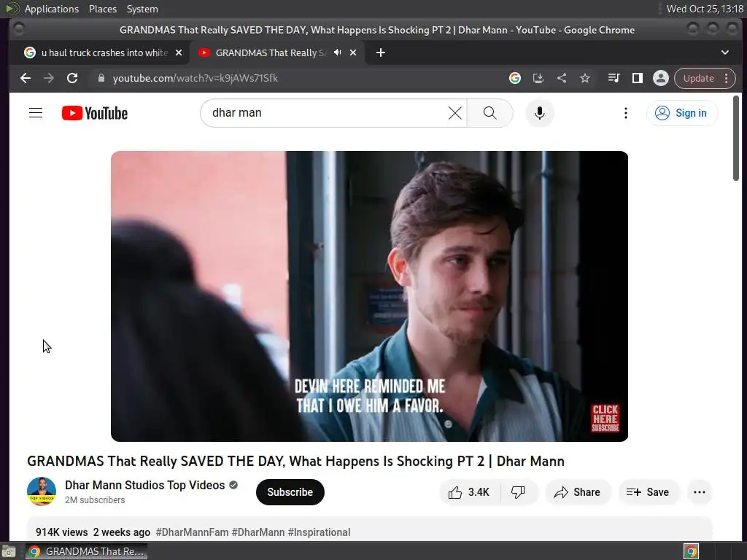Click the address bar URL
The width and height of the screenshot is (747, 560).
pos(196,78)
